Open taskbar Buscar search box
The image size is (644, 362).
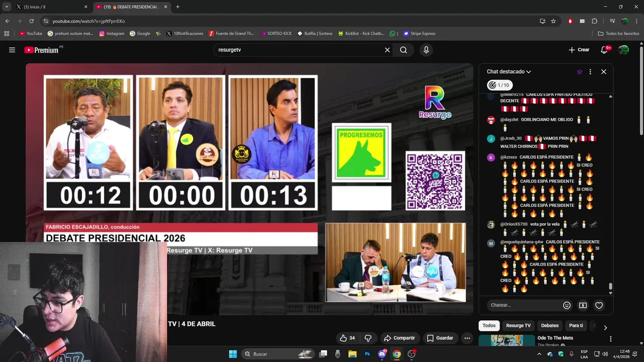pyautogui.click(x=278, y=354)
